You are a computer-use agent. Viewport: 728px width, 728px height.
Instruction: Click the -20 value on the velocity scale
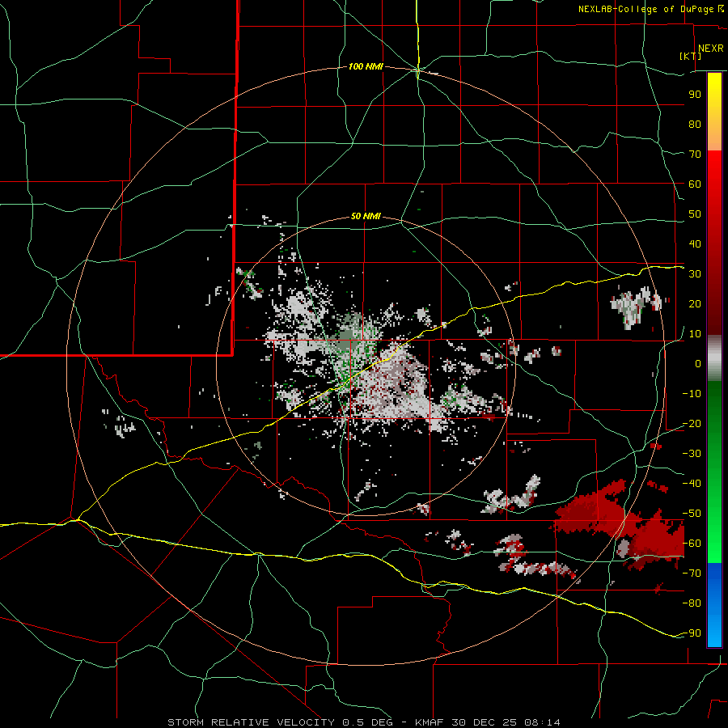click(692, 423)
